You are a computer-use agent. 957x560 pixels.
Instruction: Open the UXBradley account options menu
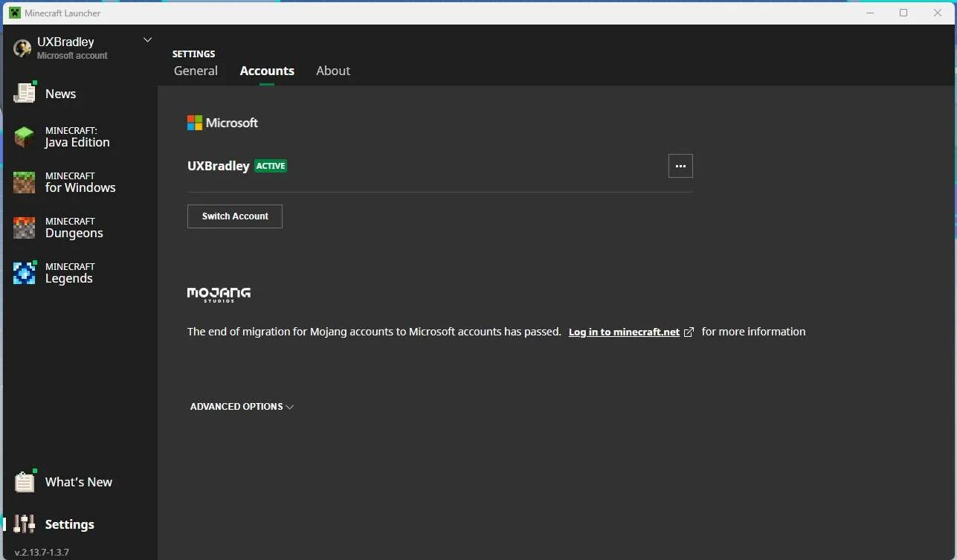pos(680,166)
